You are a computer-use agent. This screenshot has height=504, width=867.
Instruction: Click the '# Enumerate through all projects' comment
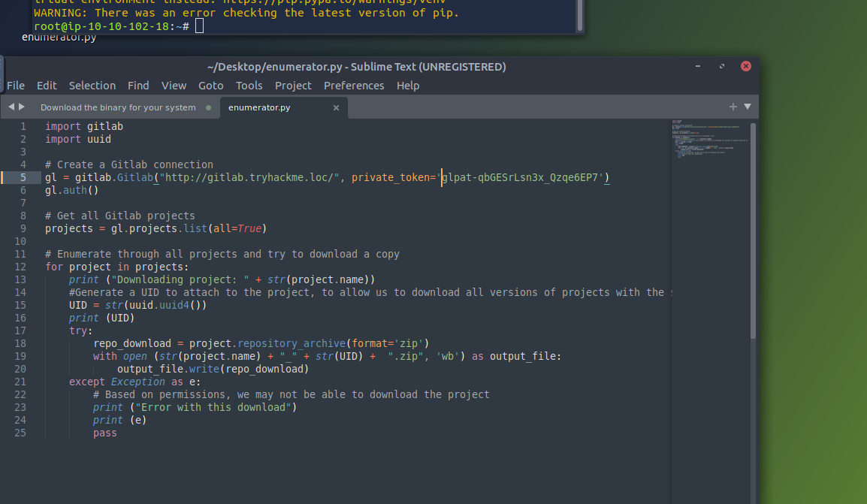[222, 254]
